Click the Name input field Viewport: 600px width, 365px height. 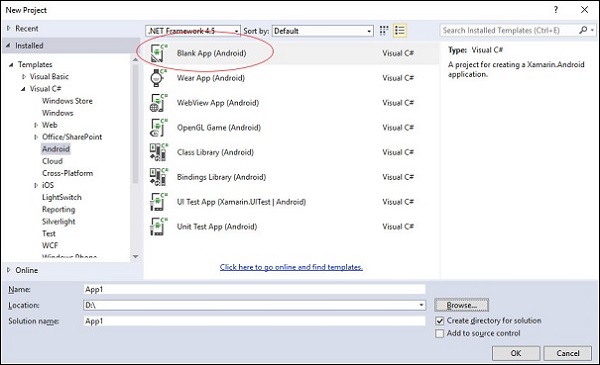click(x=254, y=290)
